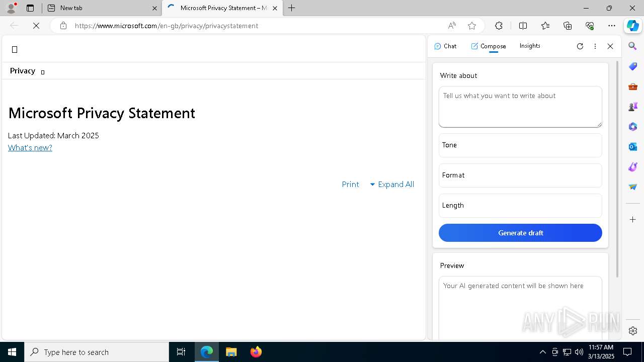Expand the Format section
644x362 pixels.
(x=520, y=175)
